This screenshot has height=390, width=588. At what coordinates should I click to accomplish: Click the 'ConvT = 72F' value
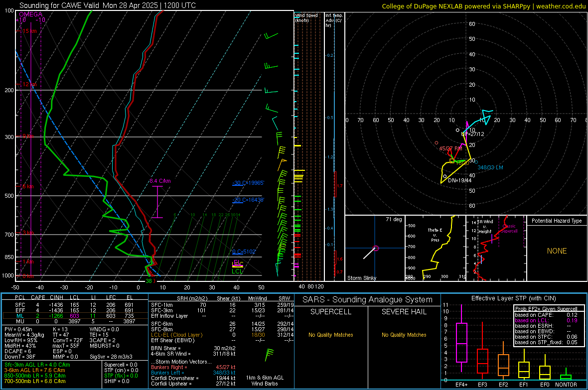(68, 340)
